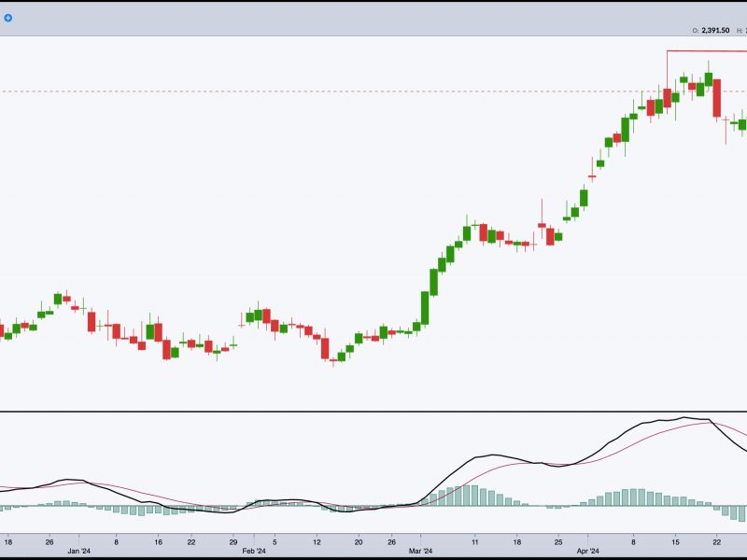The image size is (747, 560).
Task: Select the March 25 date label
Action: 558,542
